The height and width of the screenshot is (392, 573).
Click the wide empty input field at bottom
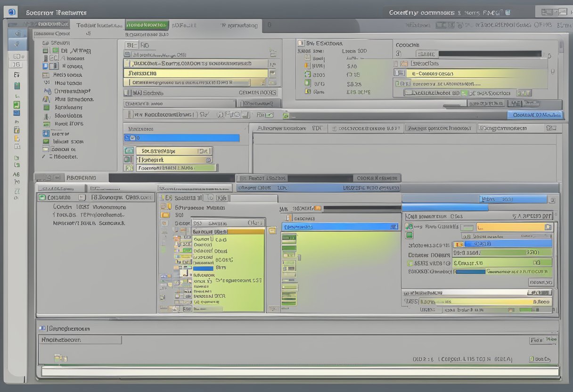pyautogui.click(x=299, y=372)
